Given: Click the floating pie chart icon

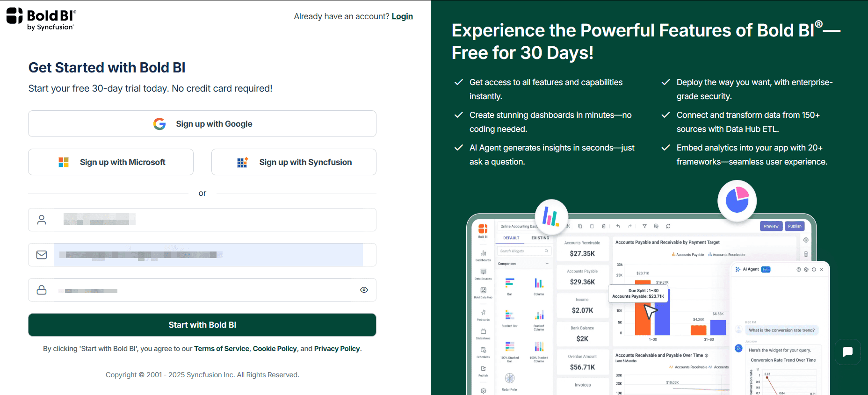Looking at the screenshot, I should pyautogui.click(x=737, y=200).
